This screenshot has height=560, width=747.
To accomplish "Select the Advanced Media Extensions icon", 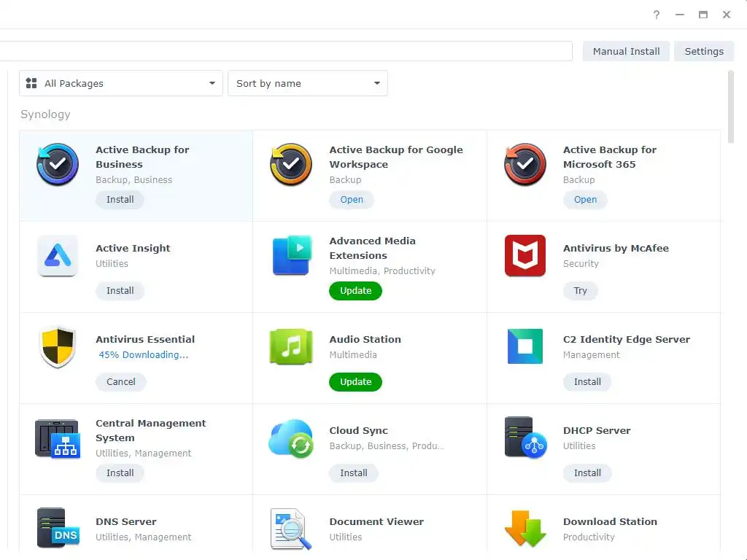I will pyautogui.click(x=292, y=255).
